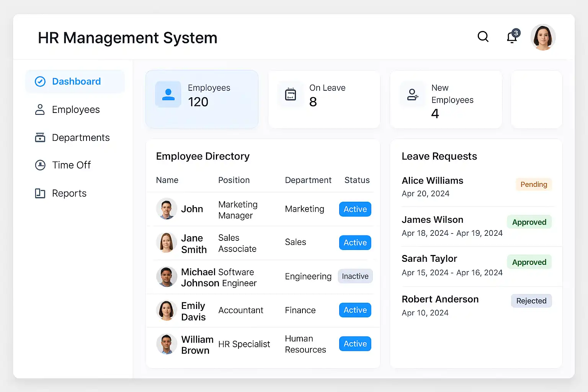The image size is (588, 392).
Task: Open the user profile avatar
Action: coord(543,37)
